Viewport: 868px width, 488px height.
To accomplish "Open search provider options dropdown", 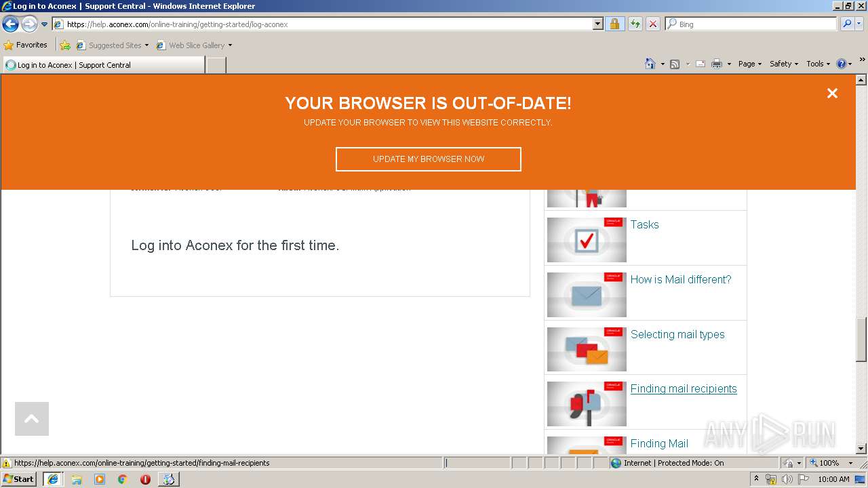I will 859,24.
